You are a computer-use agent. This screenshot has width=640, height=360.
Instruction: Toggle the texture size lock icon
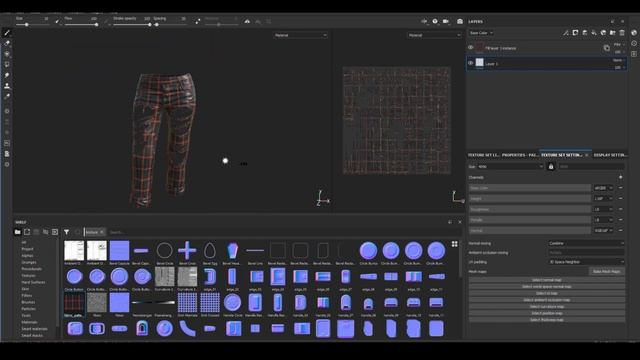click(x=551, y=167)
